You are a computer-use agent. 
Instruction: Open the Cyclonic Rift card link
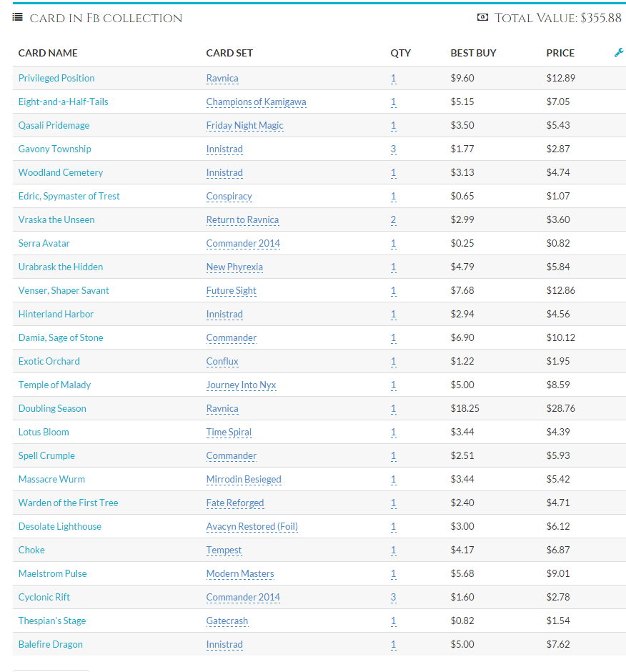coord(44,596)
